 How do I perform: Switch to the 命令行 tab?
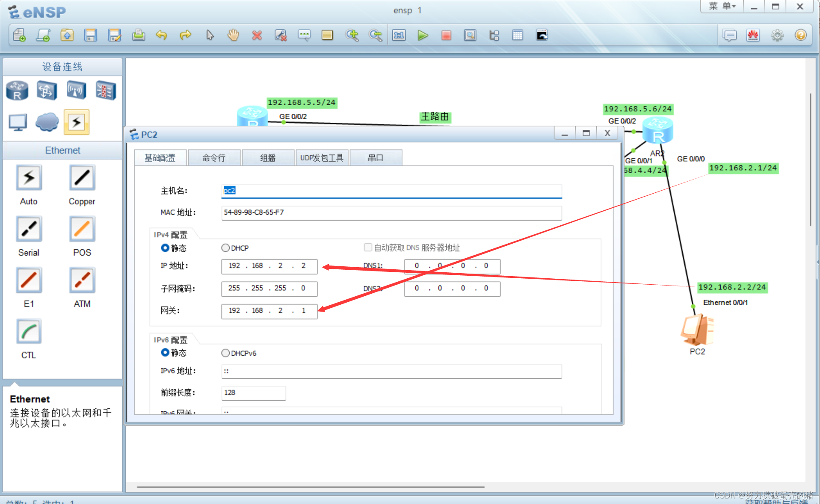[214, 158]
